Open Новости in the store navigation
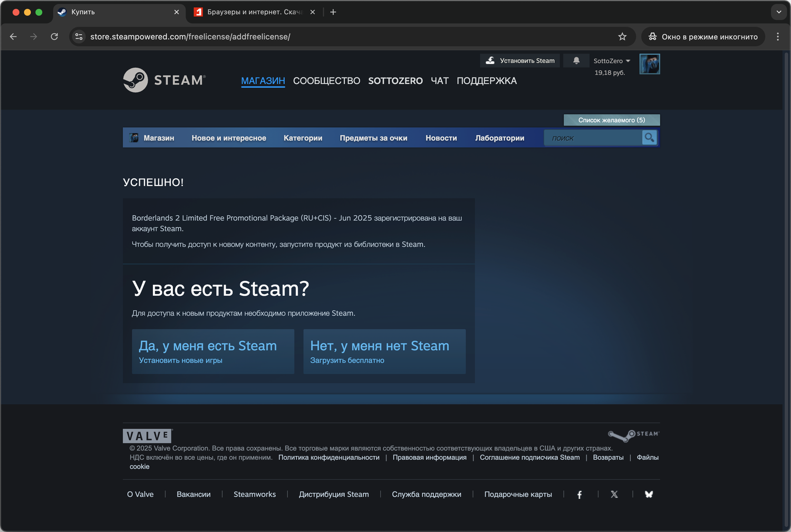This screenshot has height=532, width=791. tap(441, 138)
